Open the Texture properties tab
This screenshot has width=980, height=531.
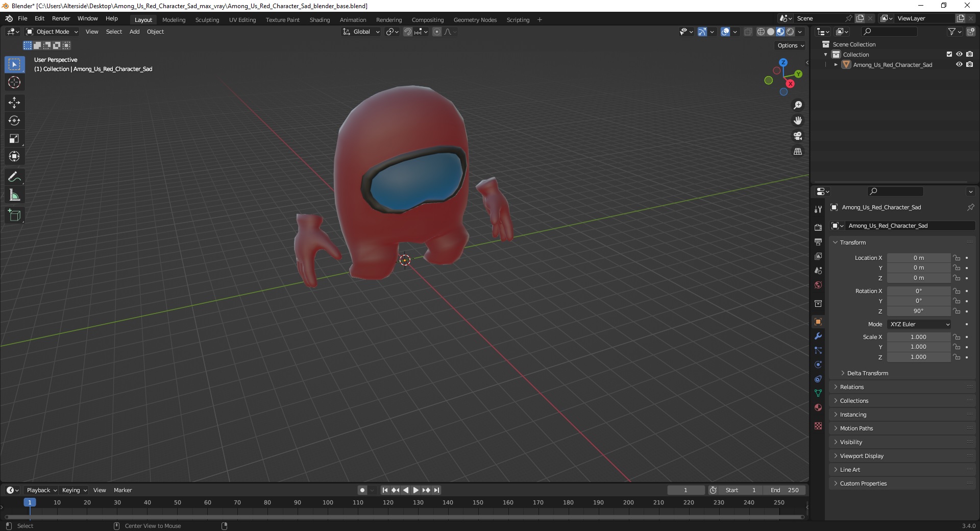point(818,426)
